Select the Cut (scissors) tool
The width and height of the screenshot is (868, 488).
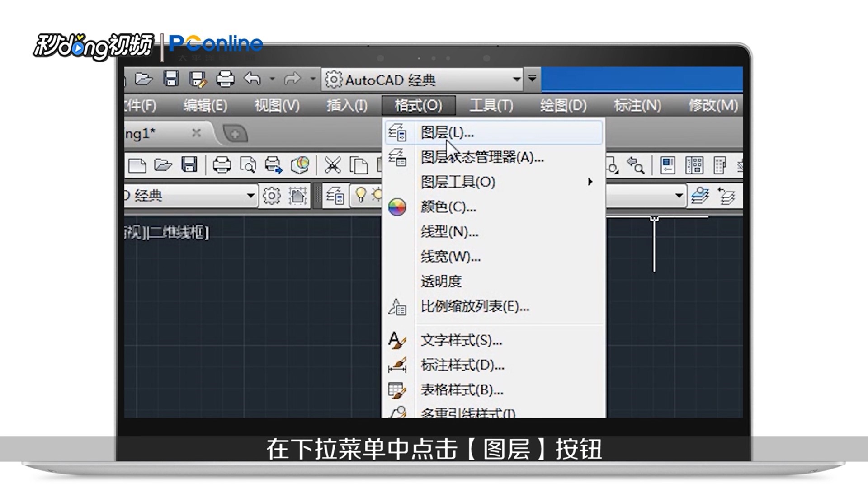(x=332, y=165)
